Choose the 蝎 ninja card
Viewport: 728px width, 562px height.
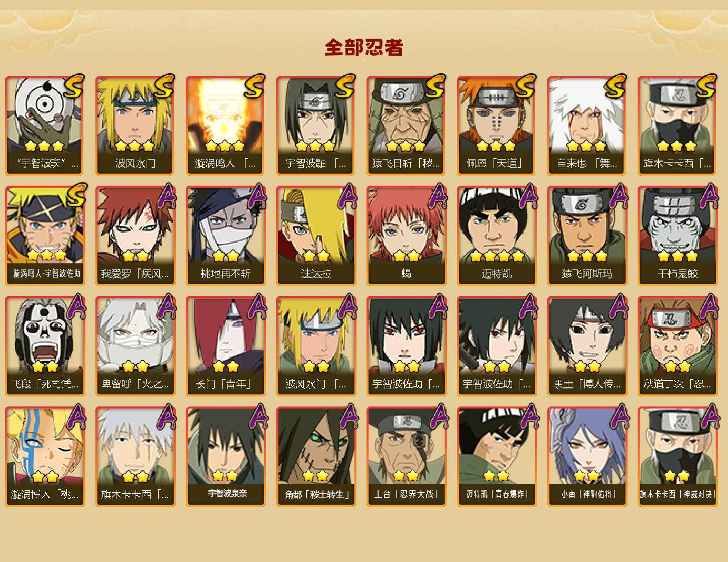[406, 236]
